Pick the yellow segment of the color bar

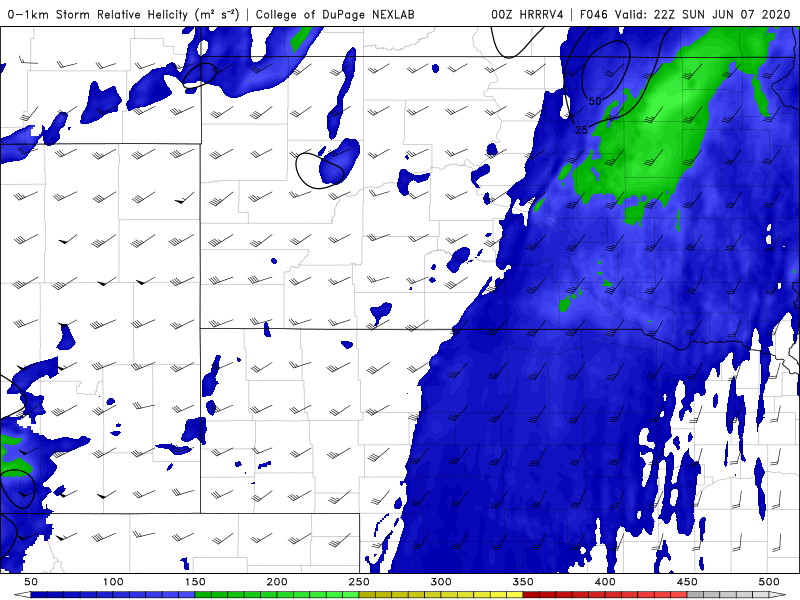[x=441, y=595]
